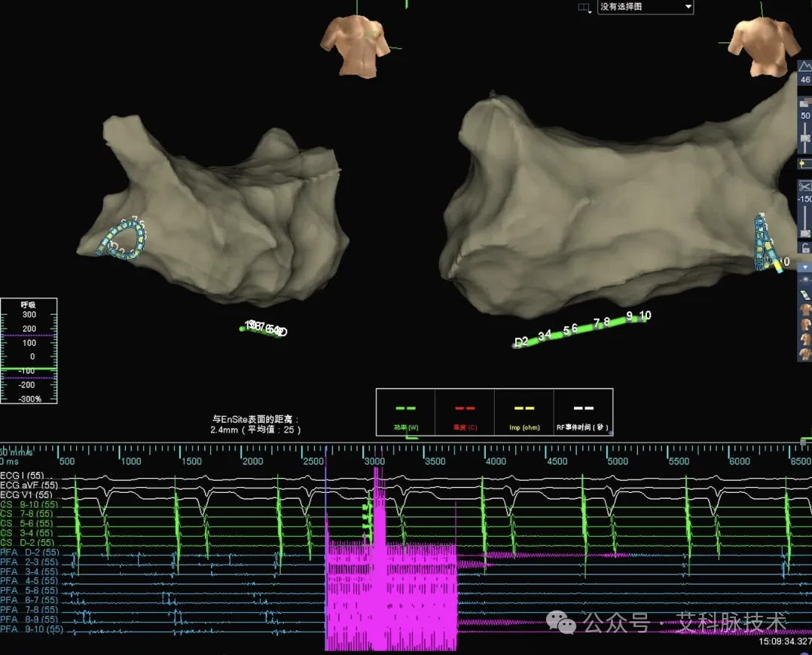The width and height of the screenshot is (812, 655).
Task: Open the 没有选择图 map selection dropdown
Action: [646, 7]
